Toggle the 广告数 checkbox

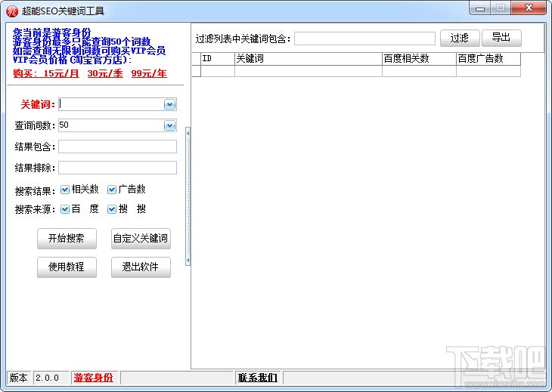tap(112, 190)
